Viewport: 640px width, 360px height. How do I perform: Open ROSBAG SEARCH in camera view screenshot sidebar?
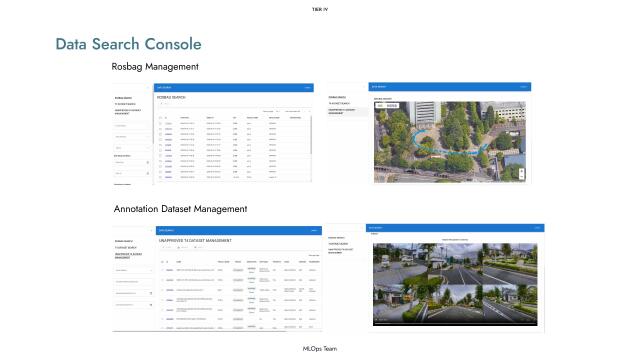(x=336, y=238)
